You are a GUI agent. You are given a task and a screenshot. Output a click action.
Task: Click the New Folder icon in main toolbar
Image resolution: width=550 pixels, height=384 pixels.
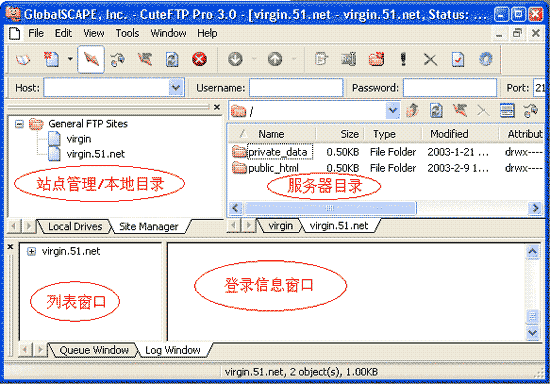pyautogui.click(x=376, y=59)
